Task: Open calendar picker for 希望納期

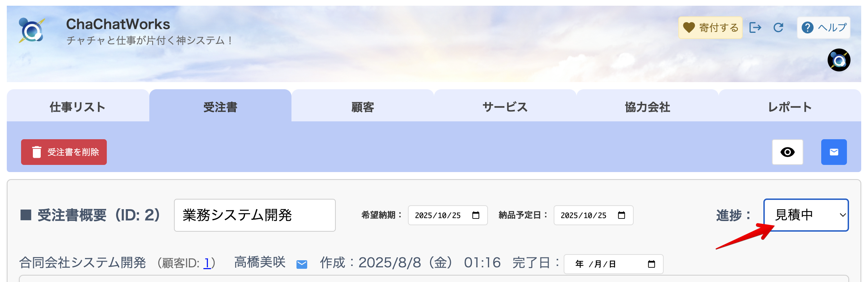Action: pos(476,215)
